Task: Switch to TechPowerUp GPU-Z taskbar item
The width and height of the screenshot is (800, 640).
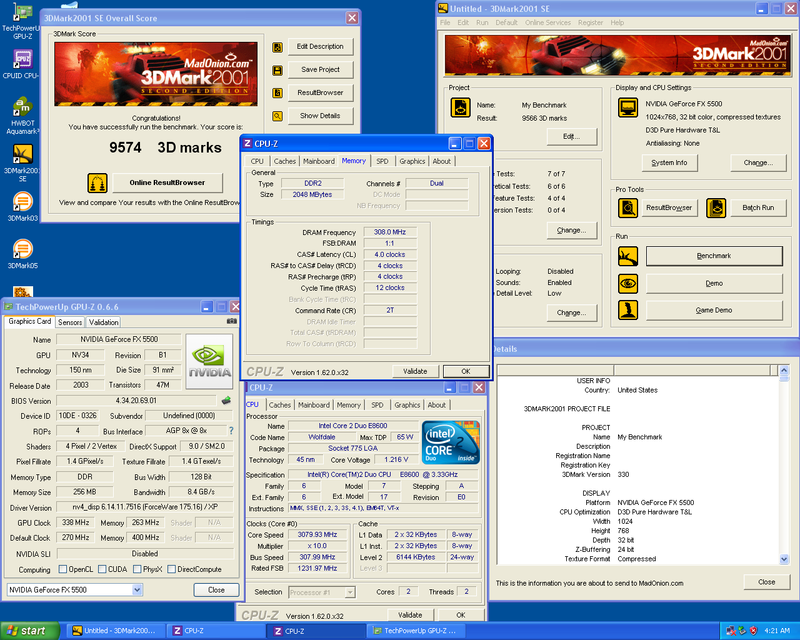Action: [x=416, y=631]
